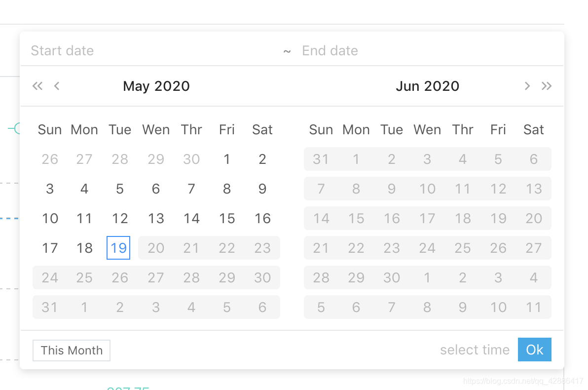Click the select time link
The width and height of the screenshot is (588, 390).
[475, 350]
